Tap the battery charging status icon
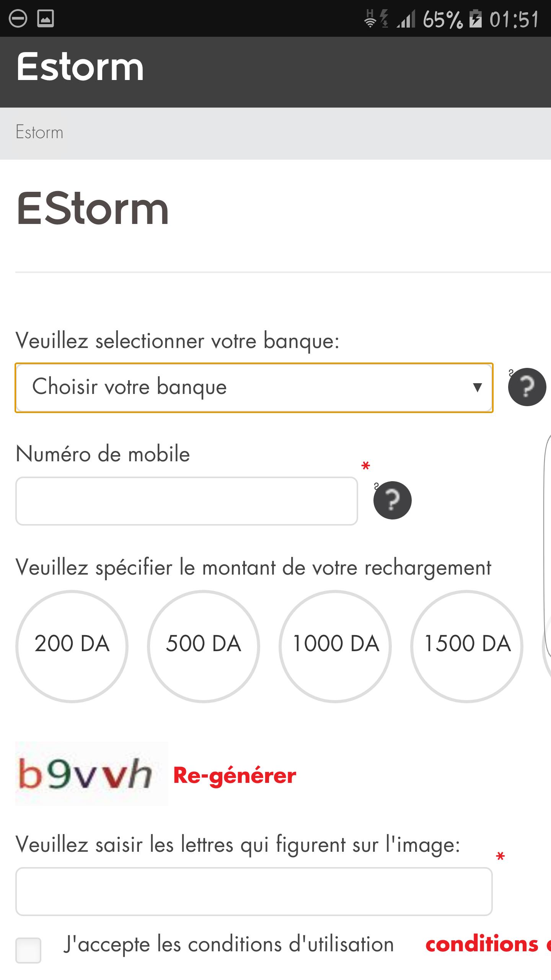The width and height of the screenshot is (551, 980). (x=476, y=19)
